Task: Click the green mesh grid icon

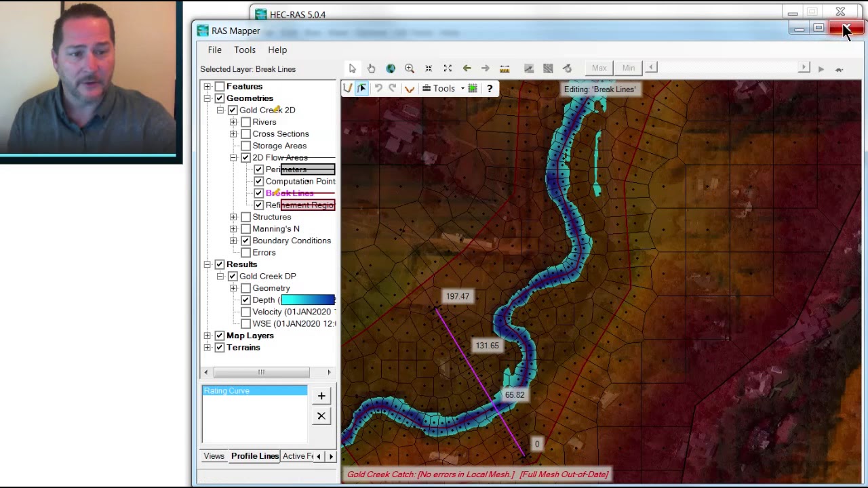Action: [x=473, y=88]
